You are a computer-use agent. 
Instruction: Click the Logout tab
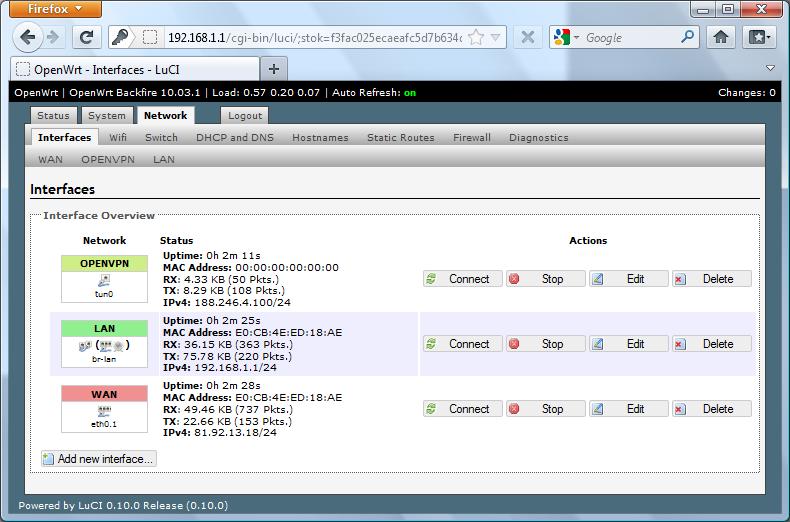(245, 115)
